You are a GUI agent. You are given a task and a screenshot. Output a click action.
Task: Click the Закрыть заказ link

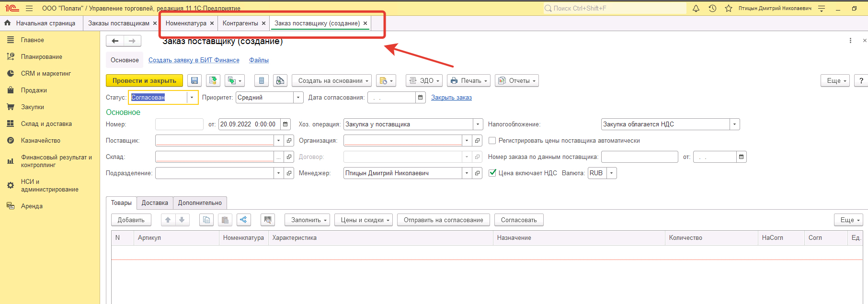451,98
